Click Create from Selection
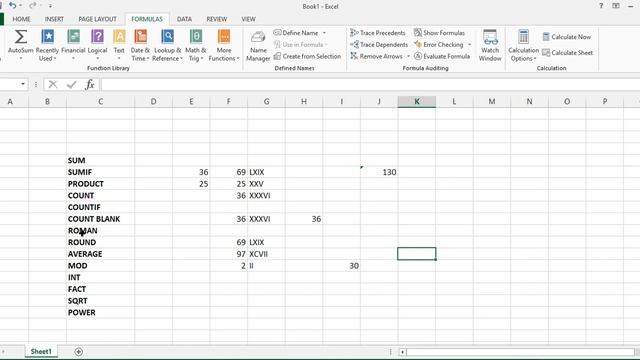 point(307,56)
